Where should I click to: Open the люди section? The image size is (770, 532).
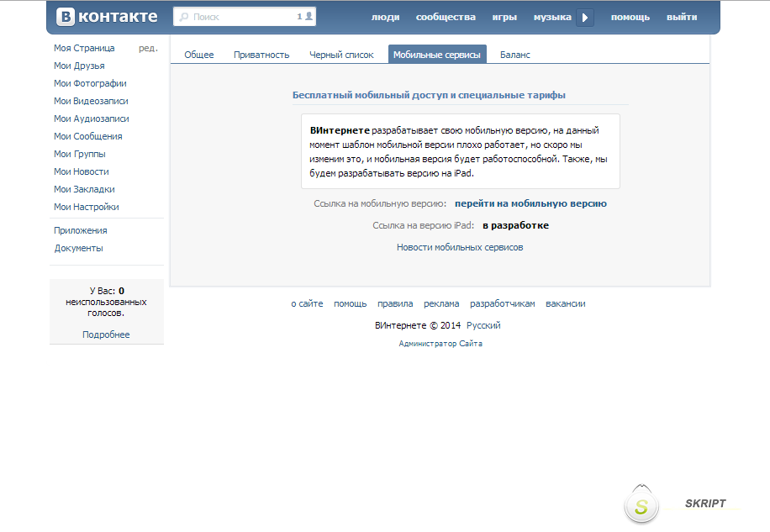click(386, 17)
